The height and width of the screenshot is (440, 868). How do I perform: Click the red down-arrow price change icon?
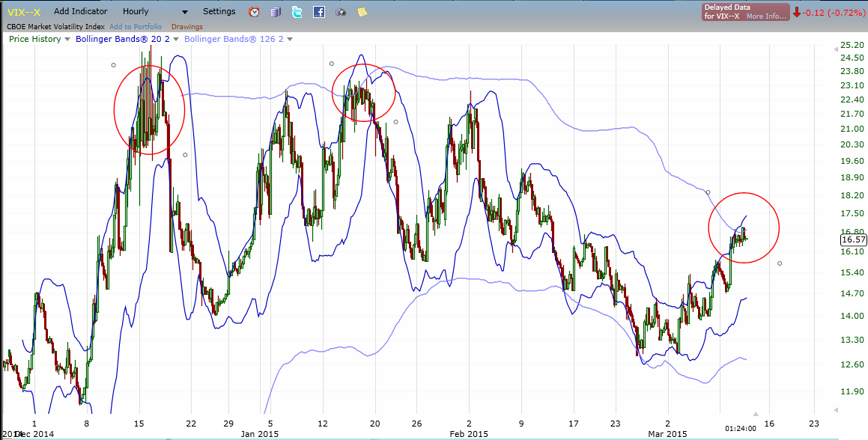click(x=797, y=12)
